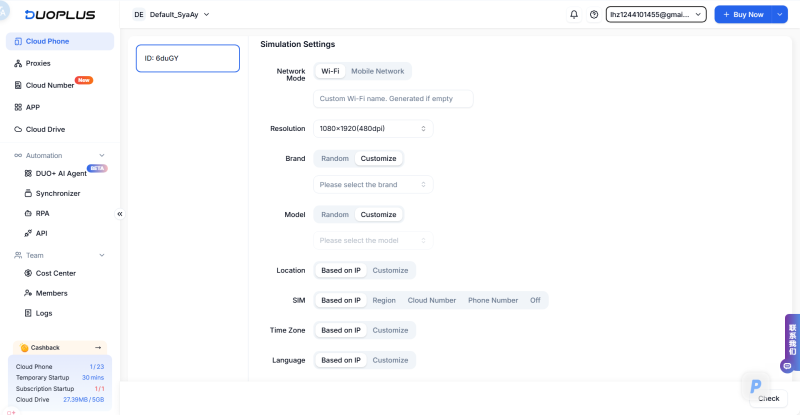Set SIM to Cloud Number
This screenshot has height=415, width=800.
click(x=432, y=301)
